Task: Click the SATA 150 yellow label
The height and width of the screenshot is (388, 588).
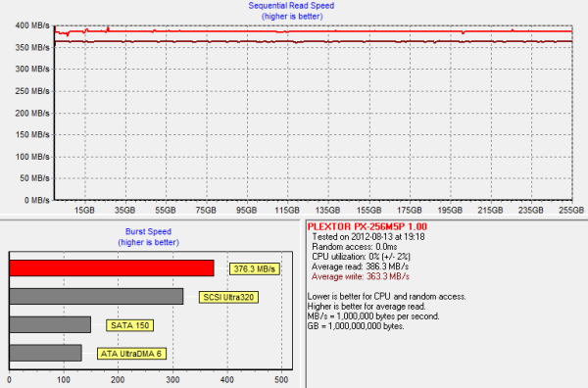Action: [129, 325]
